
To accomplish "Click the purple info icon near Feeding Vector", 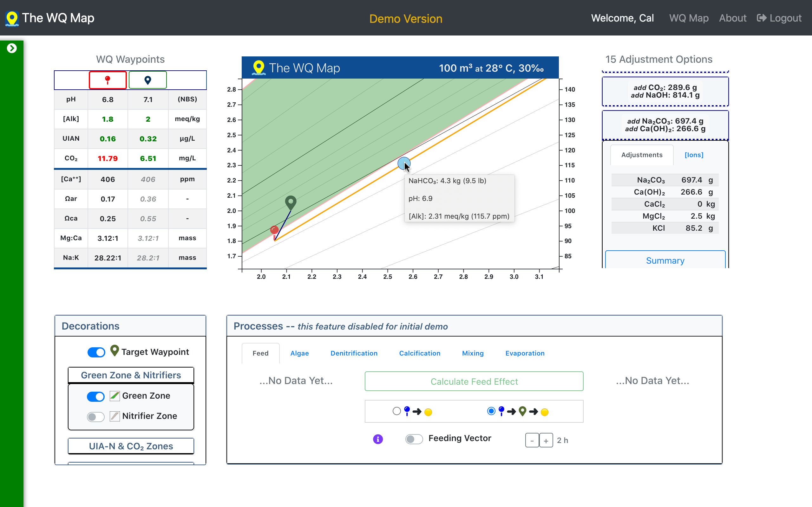I will click(x=378, y=439).
